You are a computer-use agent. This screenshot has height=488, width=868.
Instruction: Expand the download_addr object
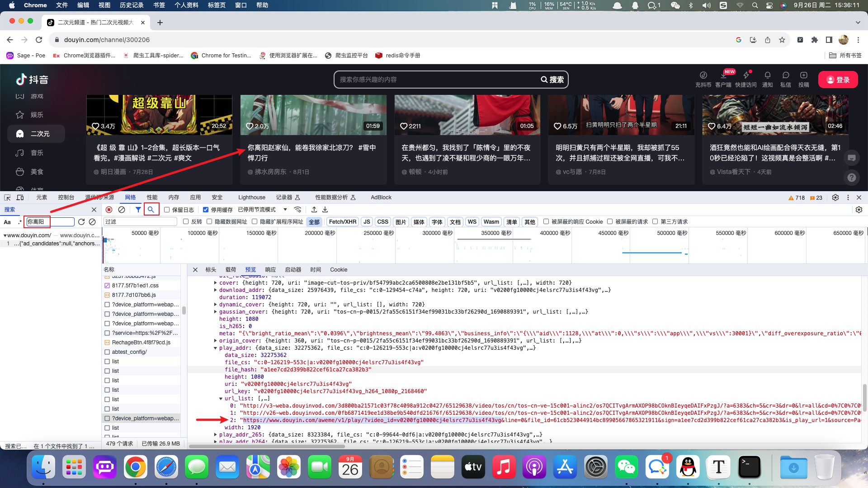pyautogui.click(x=216, y=290)
